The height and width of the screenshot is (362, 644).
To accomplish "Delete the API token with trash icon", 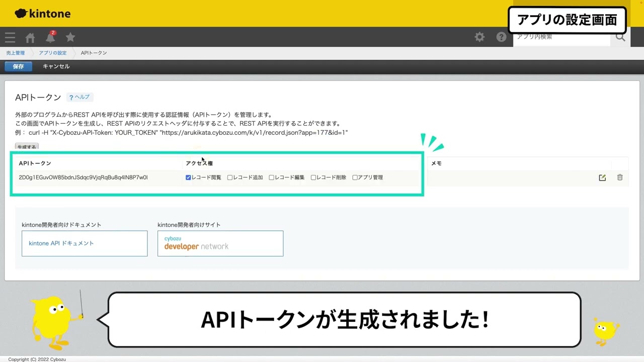I will click(620, 177).
